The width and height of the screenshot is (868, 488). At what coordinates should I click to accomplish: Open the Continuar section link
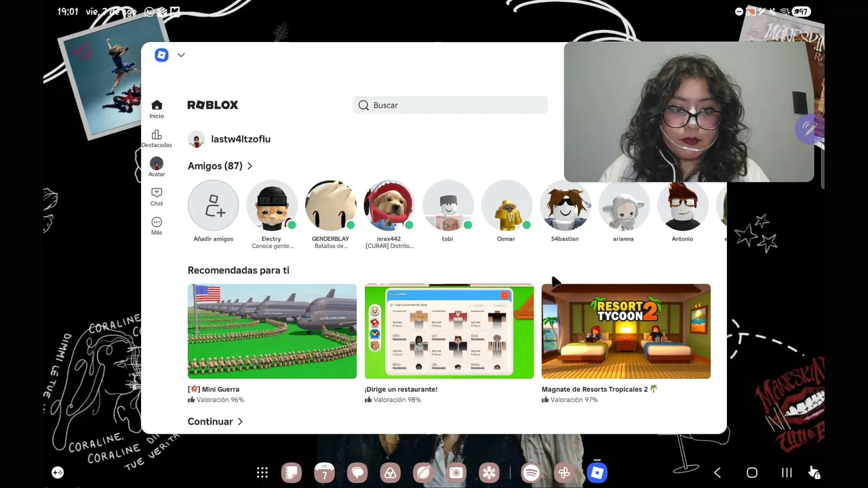(x=210, y=422)
